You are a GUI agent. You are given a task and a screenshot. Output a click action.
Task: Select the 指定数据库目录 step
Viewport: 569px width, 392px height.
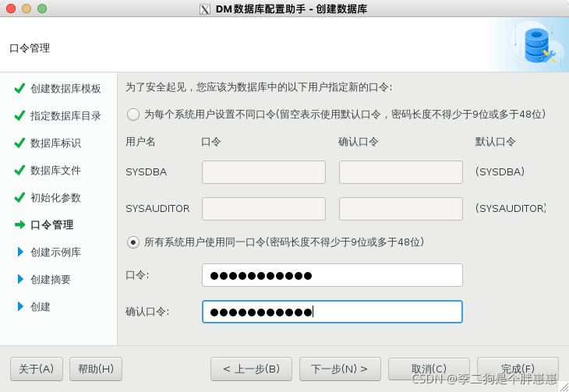coord(65,116)
